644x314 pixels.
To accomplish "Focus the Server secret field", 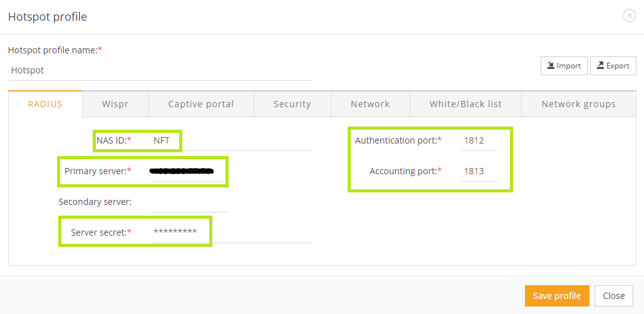I will (231, 233).
